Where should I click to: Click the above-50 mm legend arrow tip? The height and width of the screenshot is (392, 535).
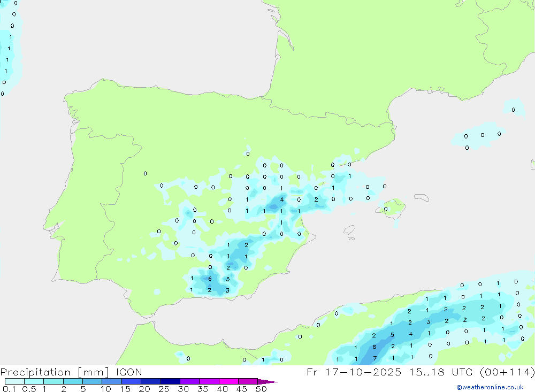point(267,382)
